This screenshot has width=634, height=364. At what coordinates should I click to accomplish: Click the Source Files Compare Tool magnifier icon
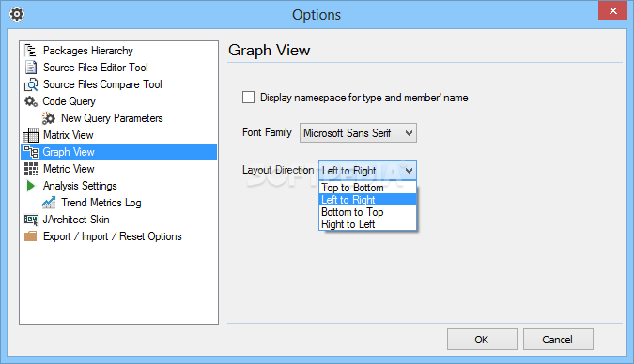(31, 84)
